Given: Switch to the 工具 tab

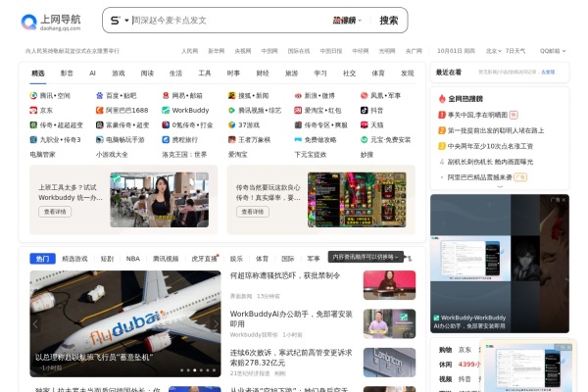Looking at the screenshot, I should pyautogui.click(x=205, y=73).
